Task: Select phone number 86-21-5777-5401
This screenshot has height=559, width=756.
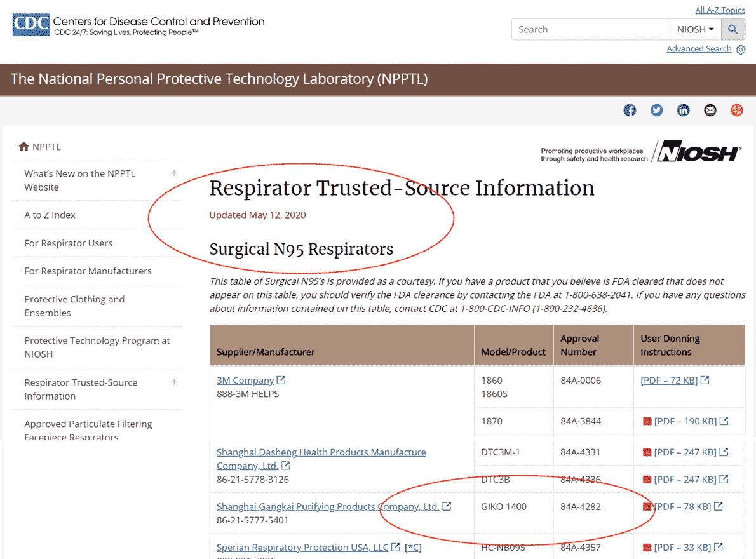Action: click(252, 520)
